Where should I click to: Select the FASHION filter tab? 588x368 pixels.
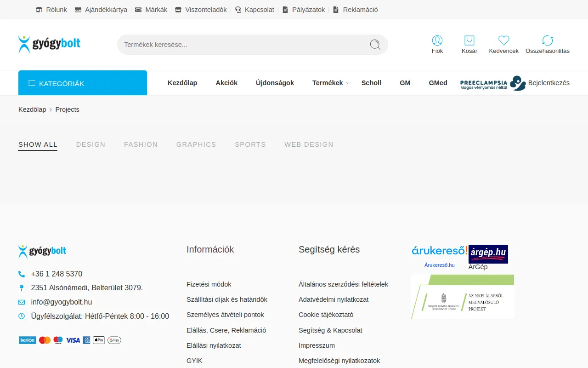(141, 144)
